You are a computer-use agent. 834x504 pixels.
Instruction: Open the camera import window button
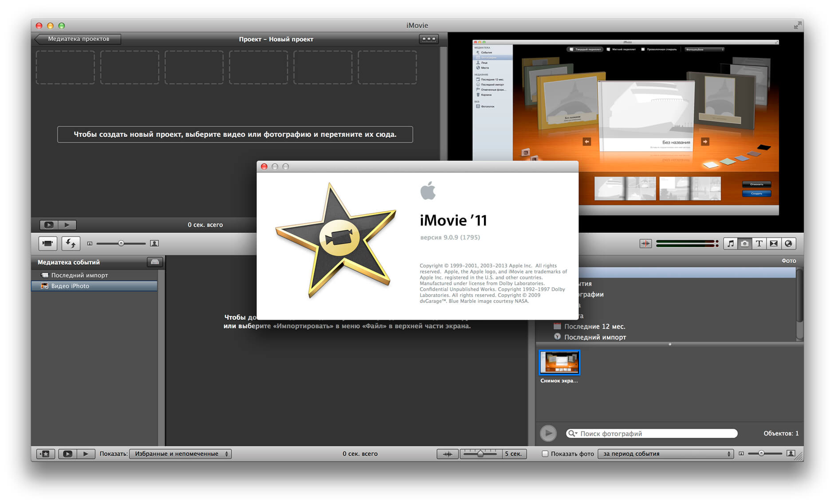tap(47, 243)
